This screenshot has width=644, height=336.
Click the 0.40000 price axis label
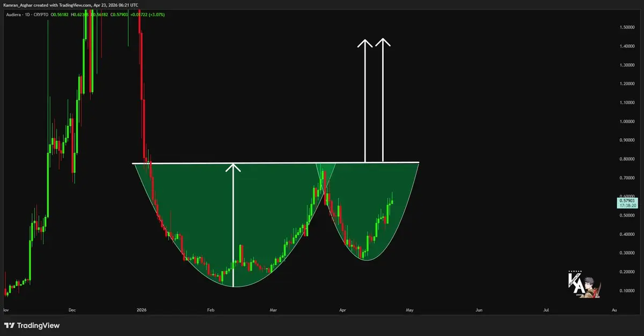pyautogui.click(x=627, y=234)
